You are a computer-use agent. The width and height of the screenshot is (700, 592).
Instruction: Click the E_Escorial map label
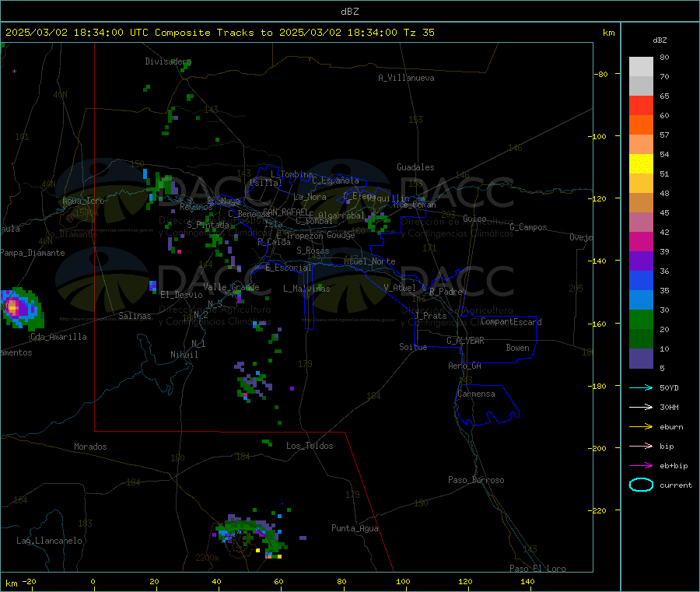pos(288,268)
